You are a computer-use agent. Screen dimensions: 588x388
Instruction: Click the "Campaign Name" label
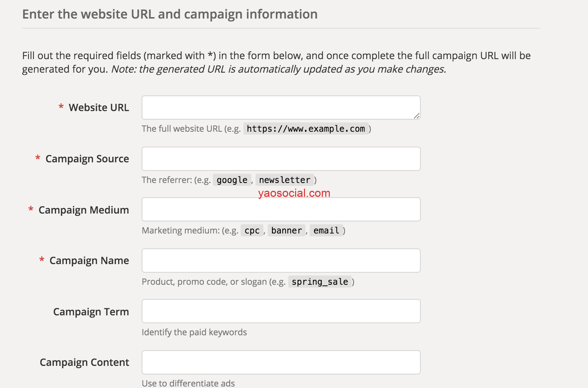tap(89, 261)
